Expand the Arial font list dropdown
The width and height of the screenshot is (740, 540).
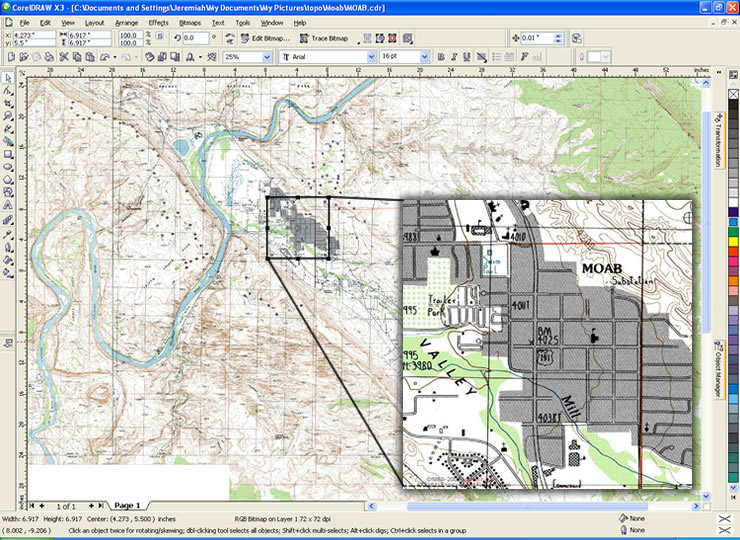coord(369,57)
